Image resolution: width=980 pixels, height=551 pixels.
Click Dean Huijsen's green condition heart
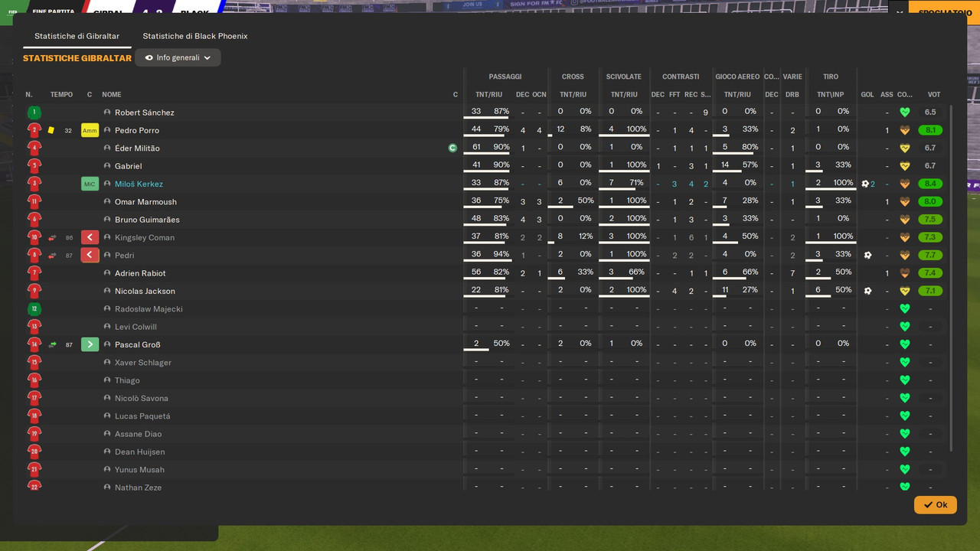click(904, 452)
